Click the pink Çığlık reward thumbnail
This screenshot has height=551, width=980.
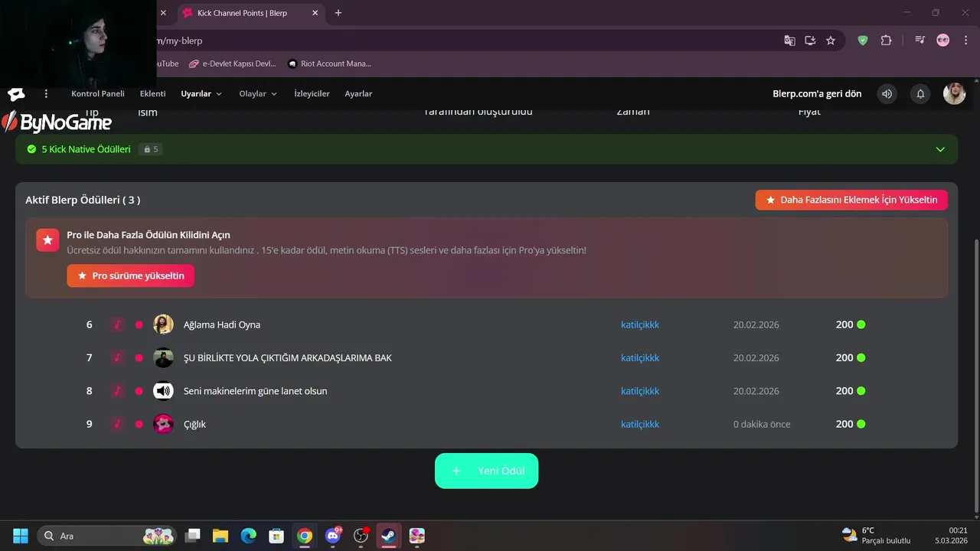163,424
